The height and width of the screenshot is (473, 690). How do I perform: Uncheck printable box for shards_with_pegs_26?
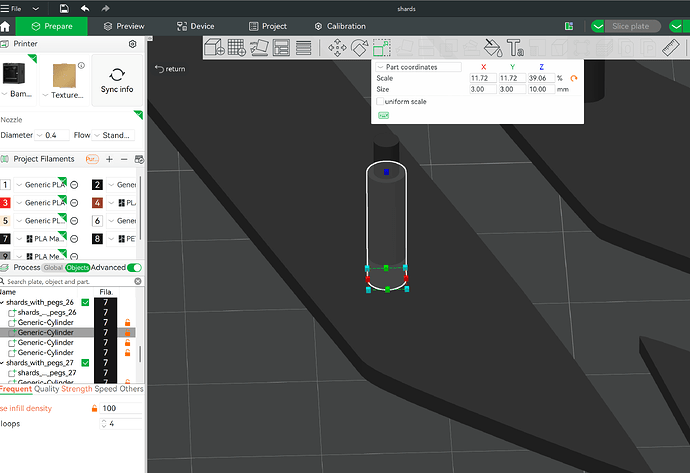pos(85,302)
